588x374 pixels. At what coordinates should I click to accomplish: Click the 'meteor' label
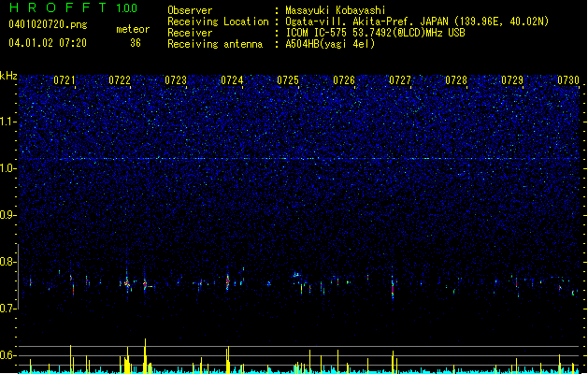pos(133,29)
